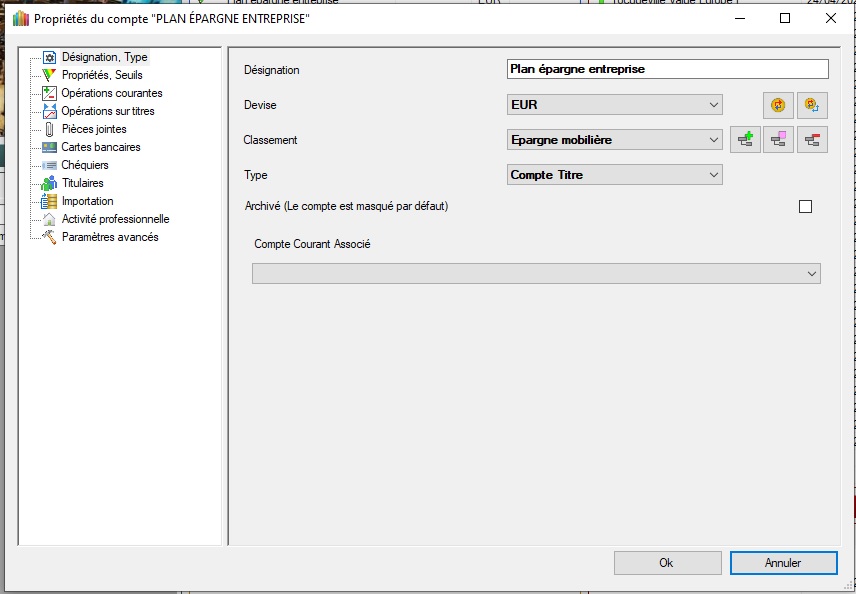Confirm changes with the Ok button
856x594 pixels.
coord(667,563)
